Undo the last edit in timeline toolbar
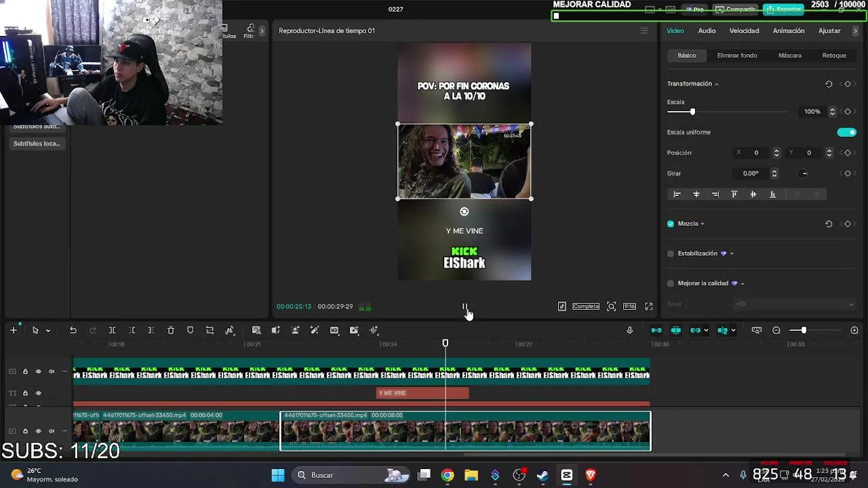The height and width of the screenshot is (488, 868). click(73, 330)
